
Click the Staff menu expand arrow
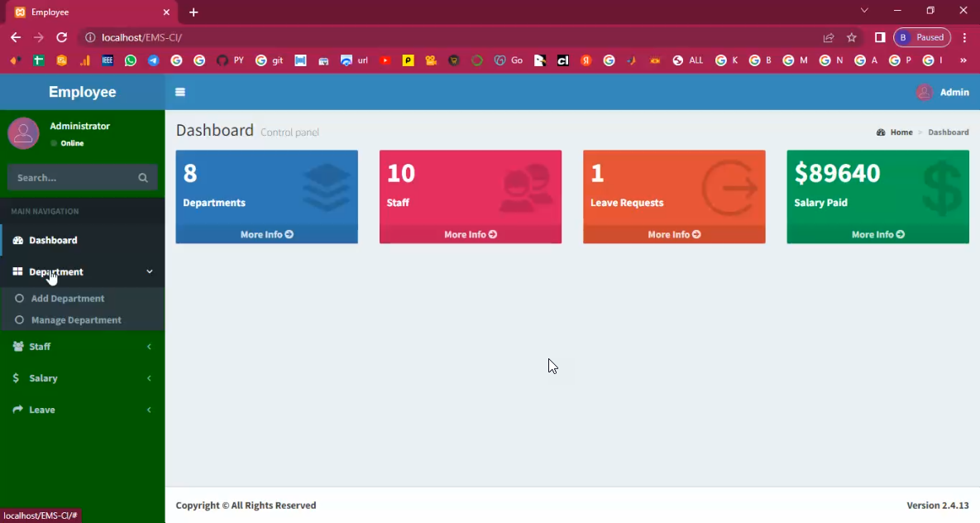click(150, 347)
